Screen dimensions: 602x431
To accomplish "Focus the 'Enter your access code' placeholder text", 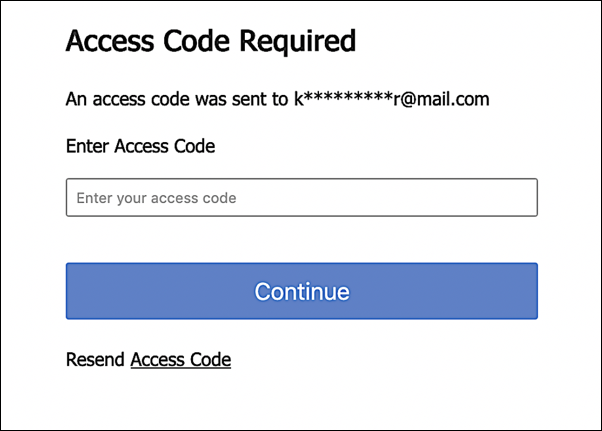I will point(156,198).
